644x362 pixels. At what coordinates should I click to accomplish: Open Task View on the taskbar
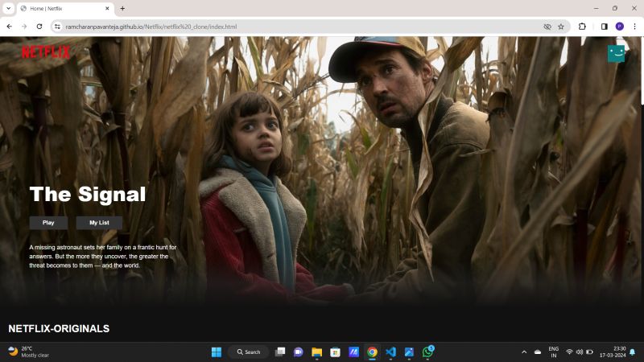point(280,352)
